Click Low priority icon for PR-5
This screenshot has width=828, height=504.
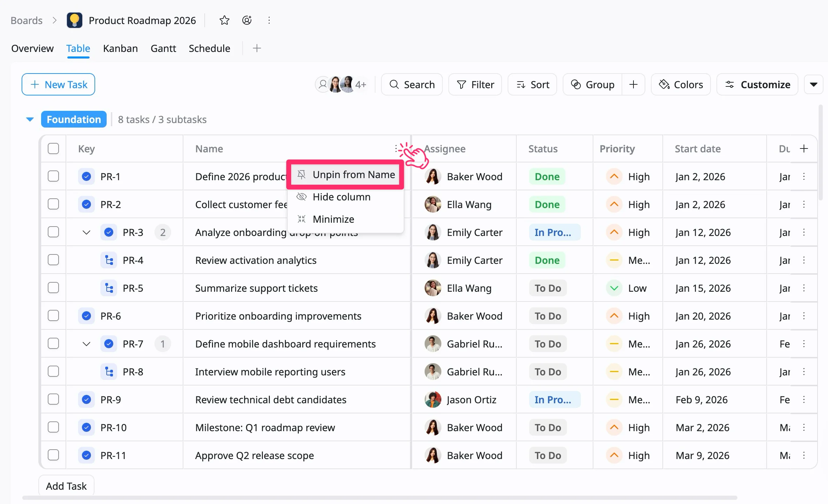point(614,288)
